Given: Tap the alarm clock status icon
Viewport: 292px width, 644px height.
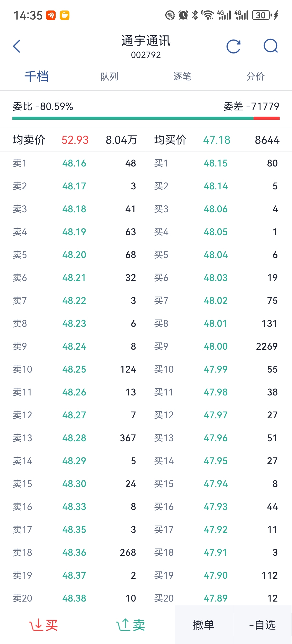Looking at the screenshot, I should click(183, 15).
